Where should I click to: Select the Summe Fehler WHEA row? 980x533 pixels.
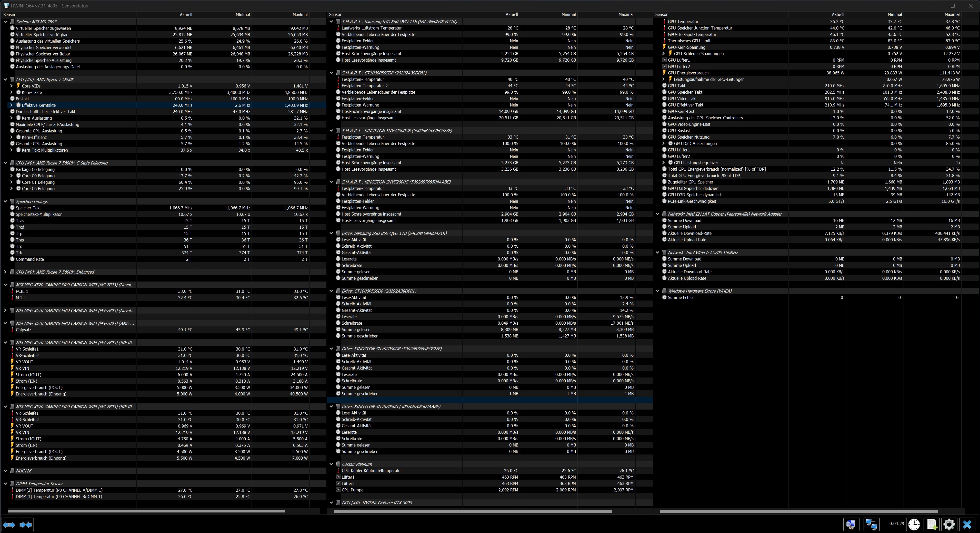point(681,298)
